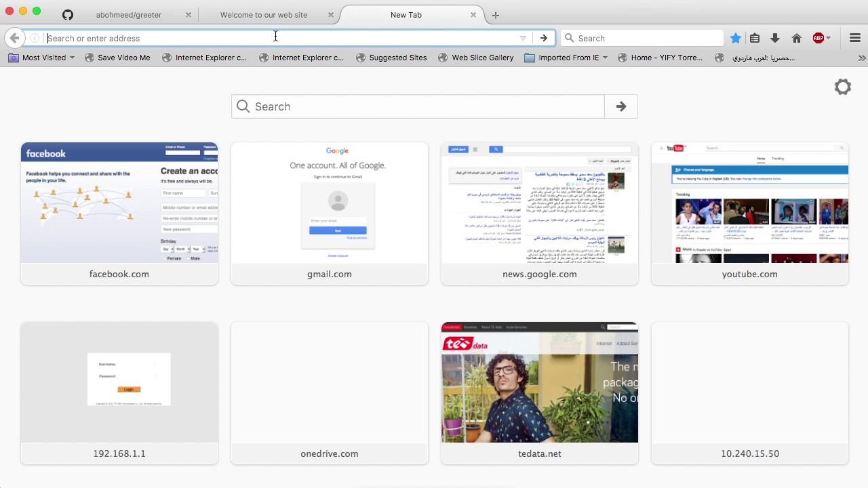Screen dimensions: 868x488
Task: Open the facebook.com tile
Action: click(119, 213)
